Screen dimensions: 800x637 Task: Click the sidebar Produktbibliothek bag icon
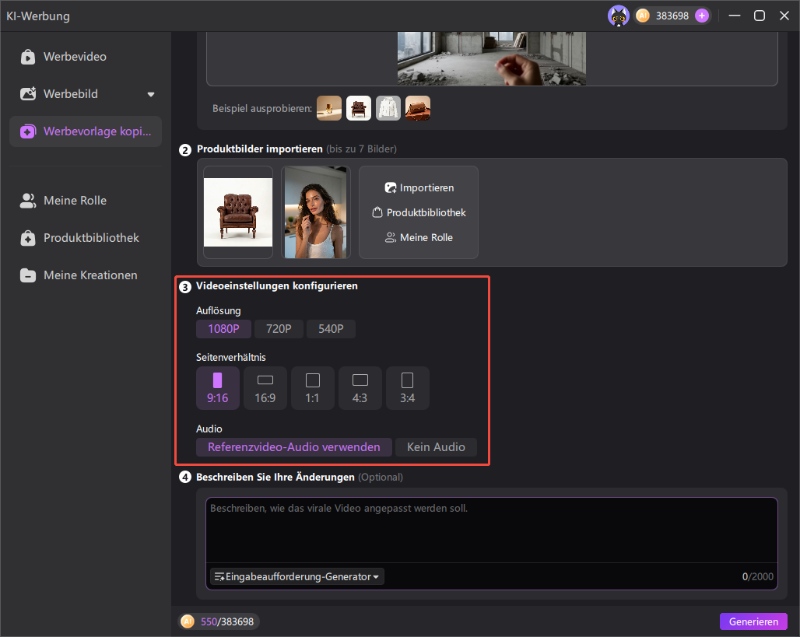pos(28,238)
